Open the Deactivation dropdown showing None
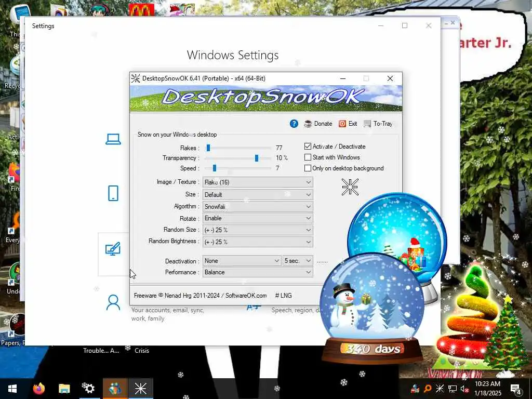Image resolution: width=532 pixels, height=399 pixels. pos(242,261)
